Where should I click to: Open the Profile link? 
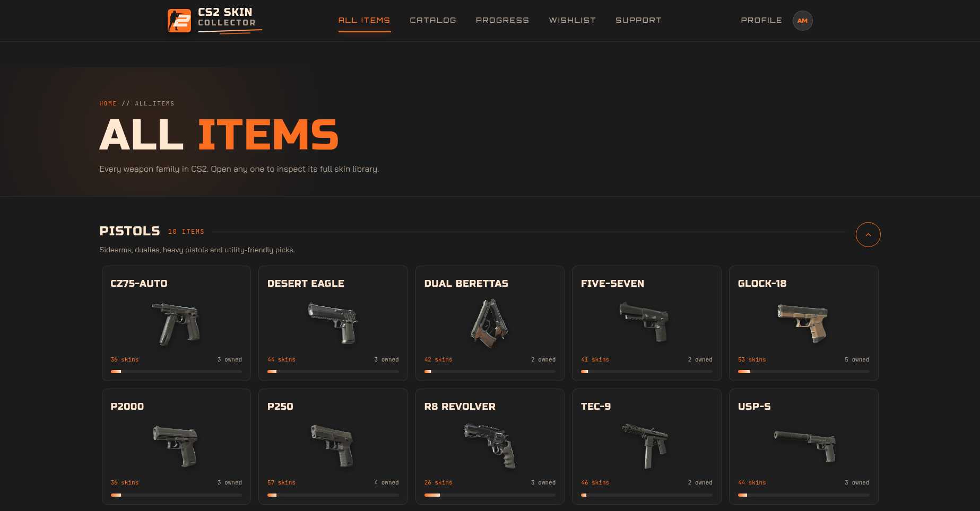(x=761, y=20)
